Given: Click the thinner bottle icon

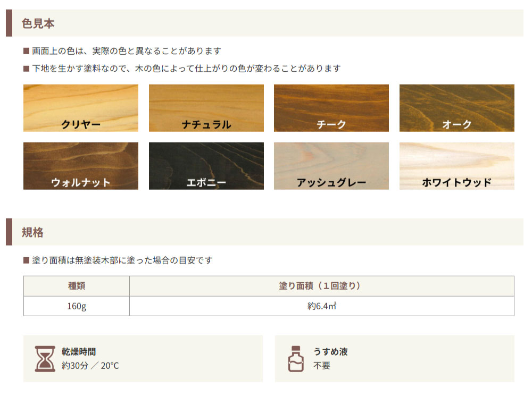Looking at the screenshot, I should [297, 358].
